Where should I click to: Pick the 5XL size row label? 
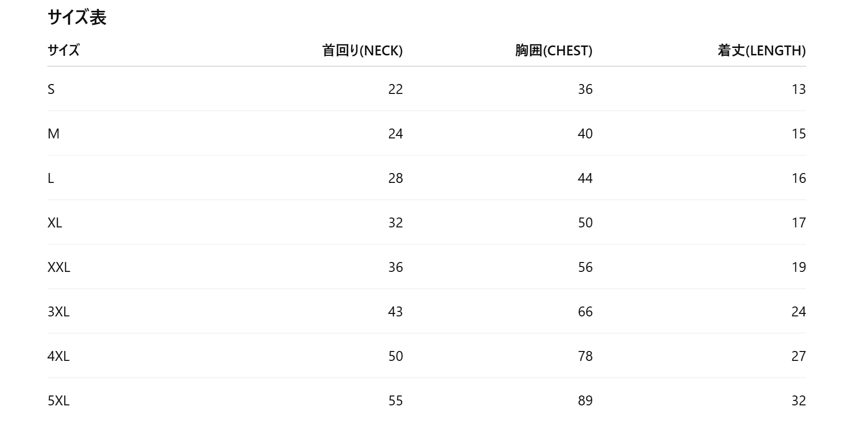[58, 401]
